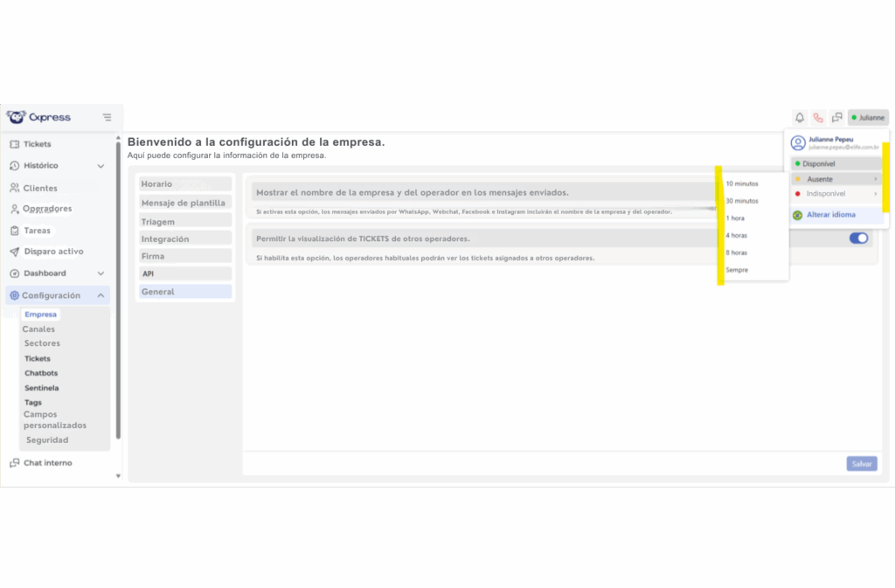895x588 pixels.
Task: Expand the Indisponível status submenu
Action: click(x=875, y=193)
